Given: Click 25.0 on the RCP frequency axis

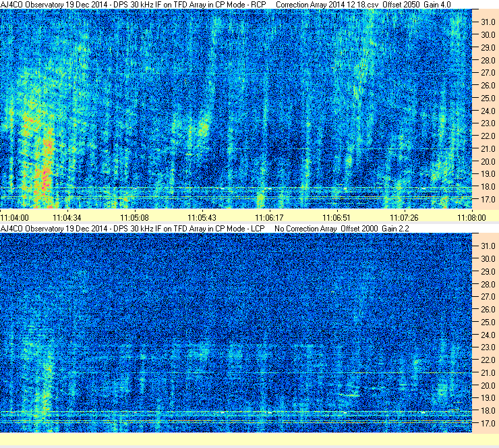Looking at the screenshot, I should (488, 99).
